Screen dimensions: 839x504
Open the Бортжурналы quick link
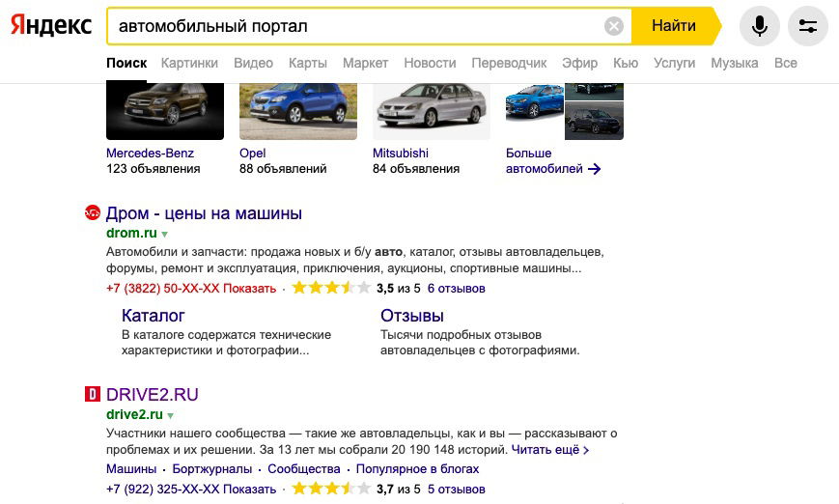point(211,469)
